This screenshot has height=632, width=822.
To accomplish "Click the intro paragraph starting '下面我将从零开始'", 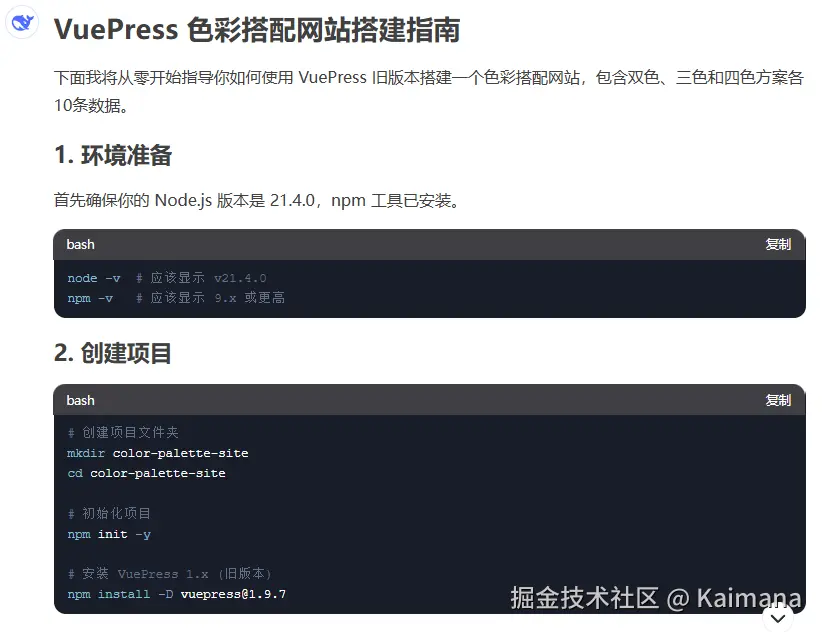I will 429,91.
